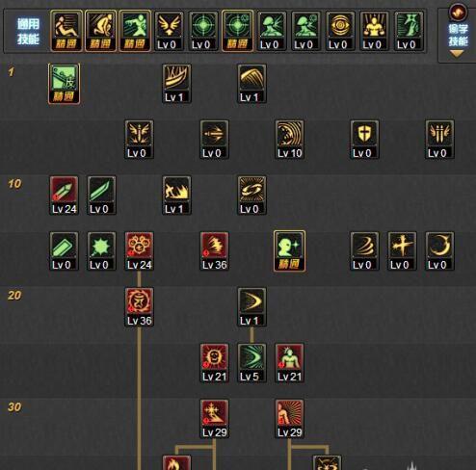Click the crescent moon Lv 0 skill
Screen dimensions: 476x470
tap(439, 251)
